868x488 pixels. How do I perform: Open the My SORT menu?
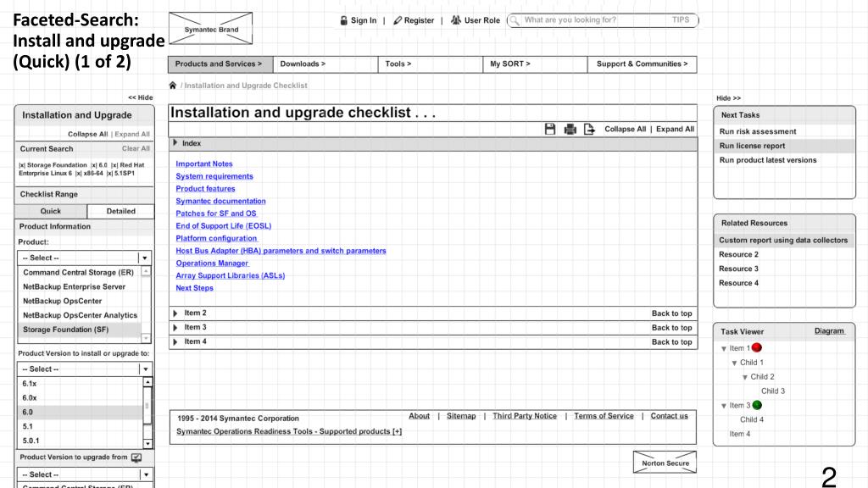535,64
